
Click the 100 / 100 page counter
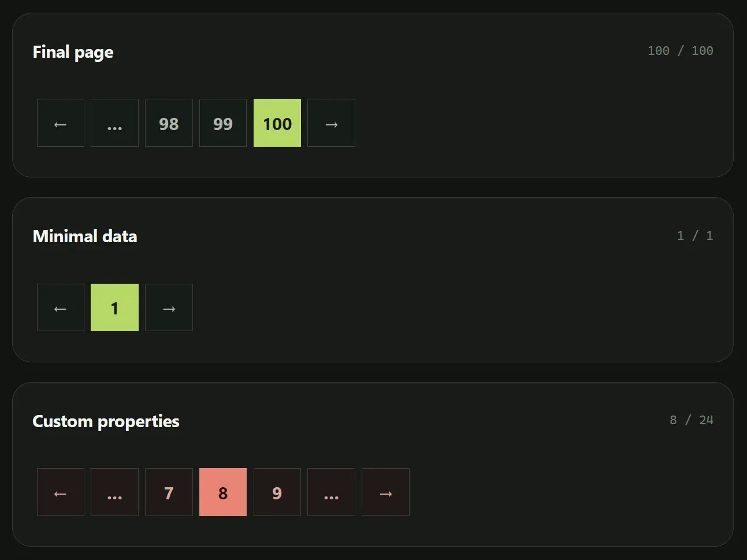point(680,51)
